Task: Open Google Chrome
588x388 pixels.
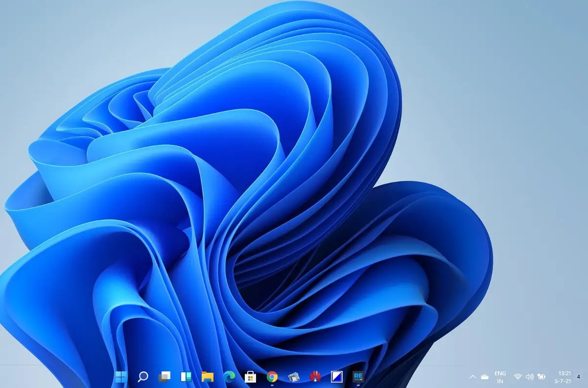Action: pyautogui.click(x=272, y=377)
